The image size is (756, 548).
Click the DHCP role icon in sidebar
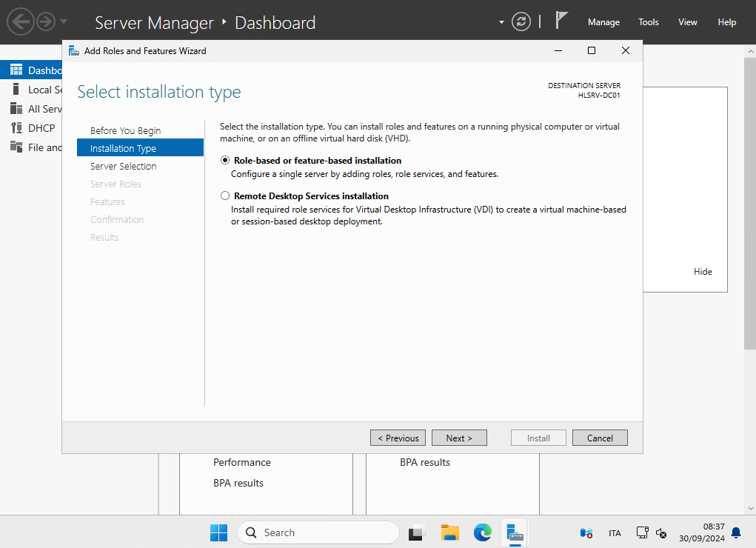coord(16,128)
